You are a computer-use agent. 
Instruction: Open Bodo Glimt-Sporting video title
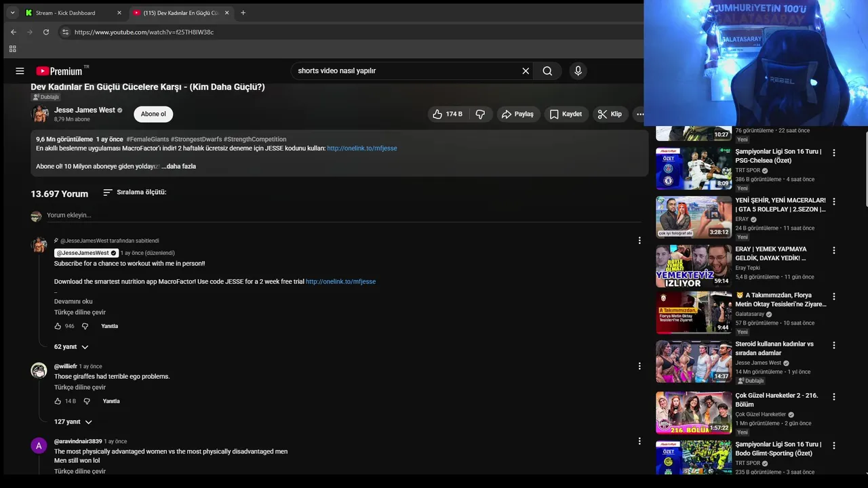click(778, 449)
